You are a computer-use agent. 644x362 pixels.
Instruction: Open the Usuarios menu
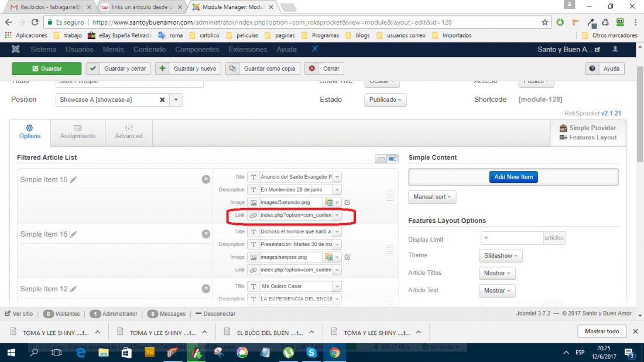point(79,49)
